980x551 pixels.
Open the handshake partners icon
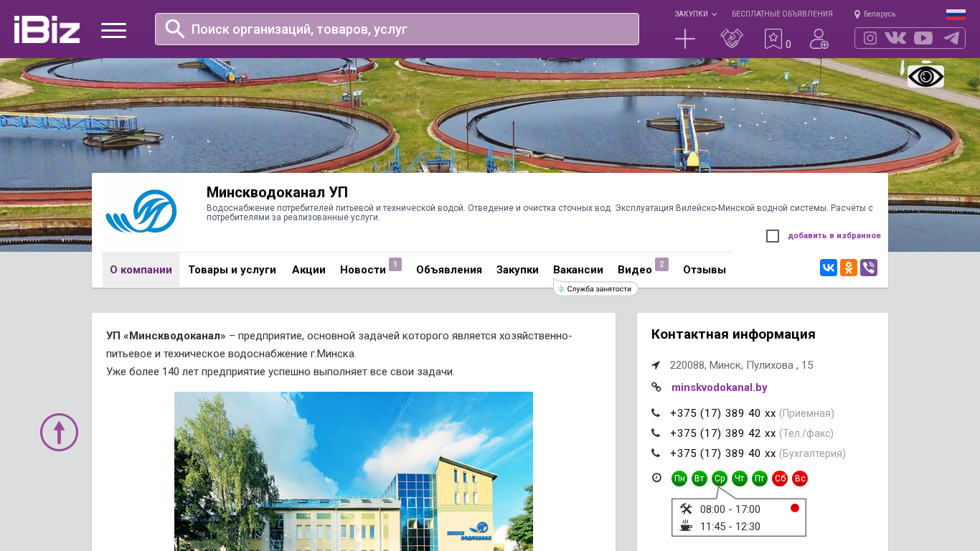click(x=732, y=39)
